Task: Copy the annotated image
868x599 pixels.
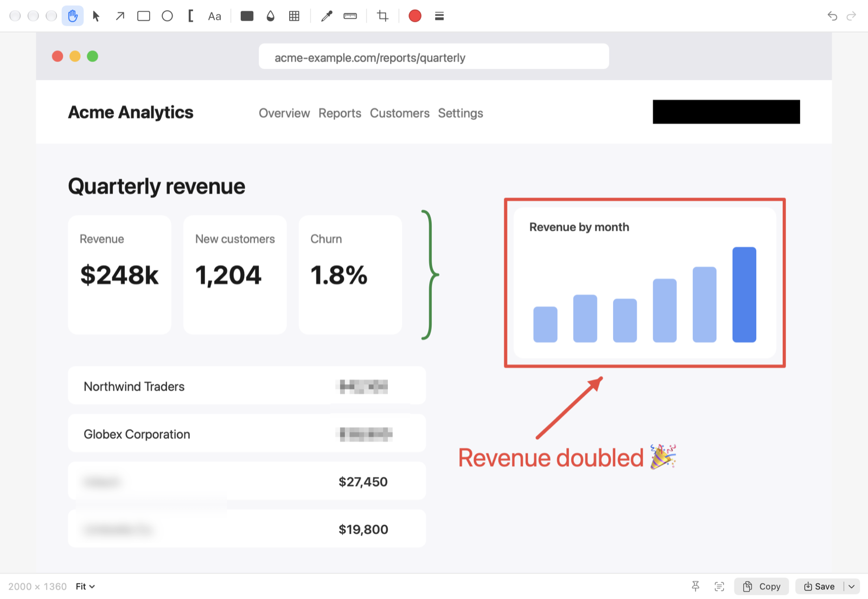Action: 762,586
